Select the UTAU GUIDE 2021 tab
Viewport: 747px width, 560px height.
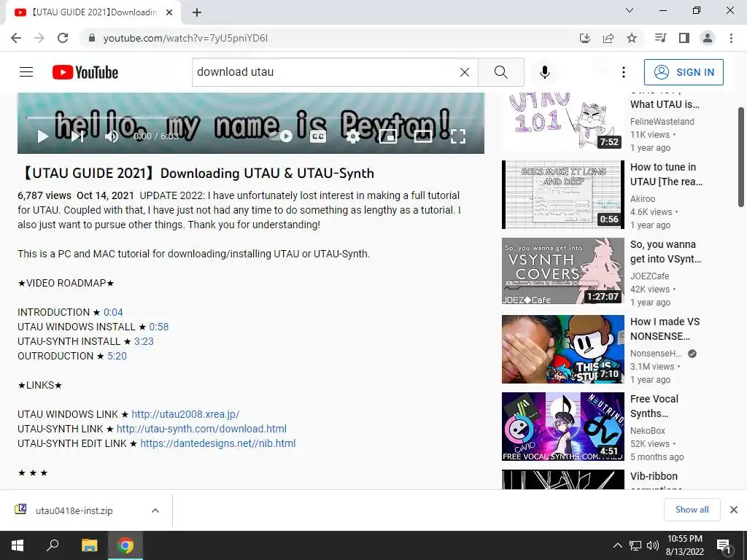93,12
